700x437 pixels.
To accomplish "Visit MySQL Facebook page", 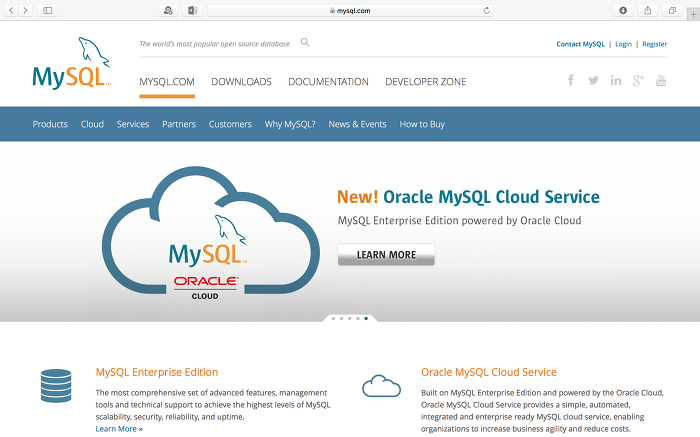I will [x=571, y=80].
